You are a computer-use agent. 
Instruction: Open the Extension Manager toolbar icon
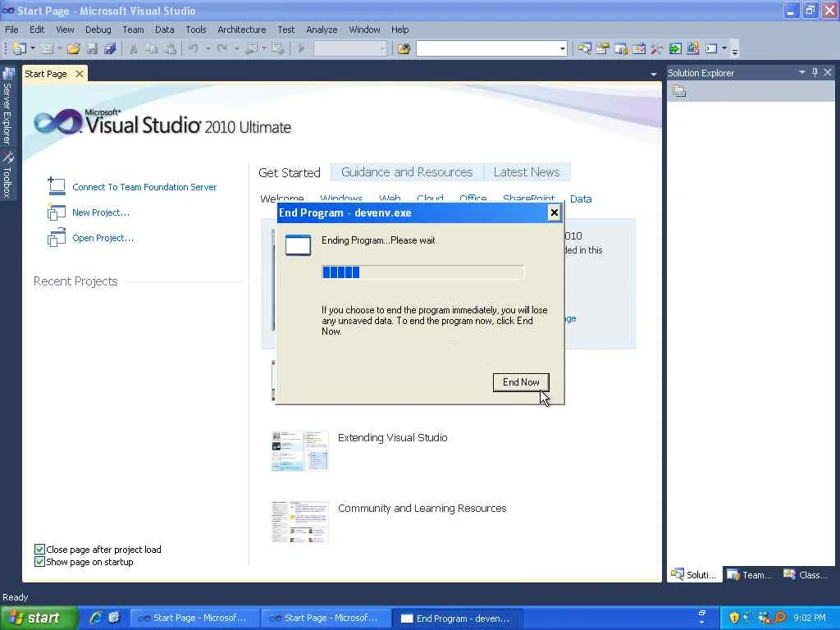coord(692,48)
